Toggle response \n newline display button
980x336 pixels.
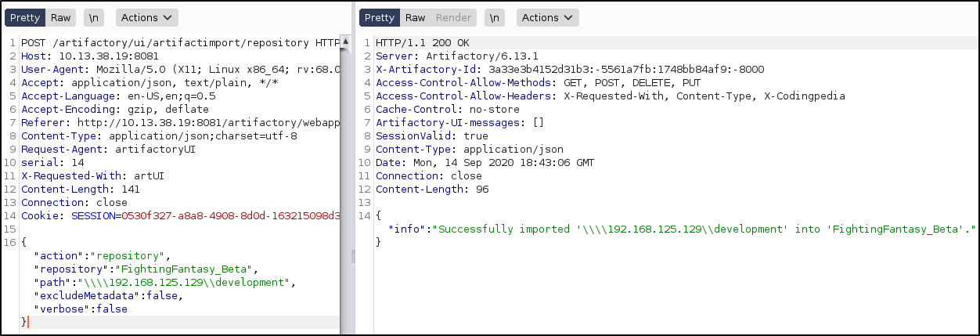coord(495,17)
